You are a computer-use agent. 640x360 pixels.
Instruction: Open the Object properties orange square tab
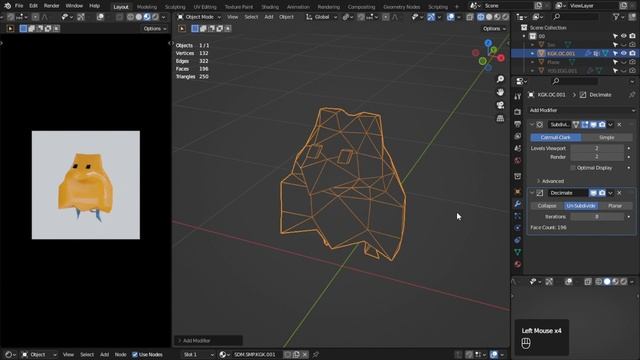(518, 191)
